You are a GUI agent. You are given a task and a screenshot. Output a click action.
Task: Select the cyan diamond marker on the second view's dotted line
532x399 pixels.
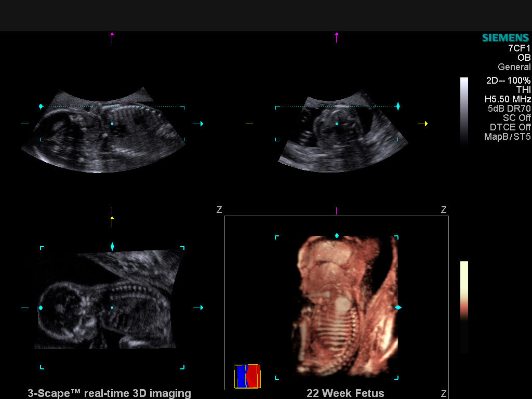pos(398,106)
